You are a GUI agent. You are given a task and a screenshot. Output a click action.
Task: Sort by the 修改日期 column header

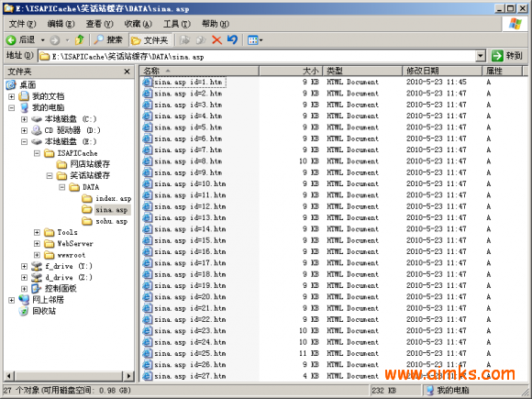(442, 71)
